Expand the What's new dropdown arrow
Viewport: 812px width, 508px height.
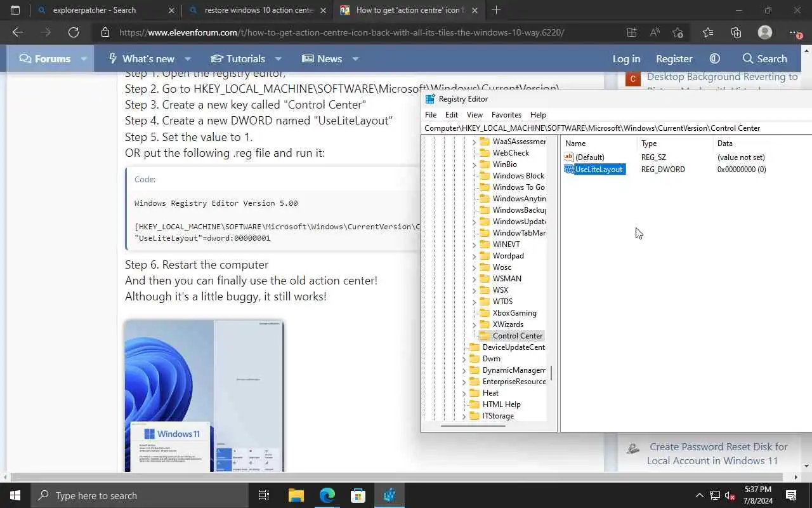click(x=188, y=58)
